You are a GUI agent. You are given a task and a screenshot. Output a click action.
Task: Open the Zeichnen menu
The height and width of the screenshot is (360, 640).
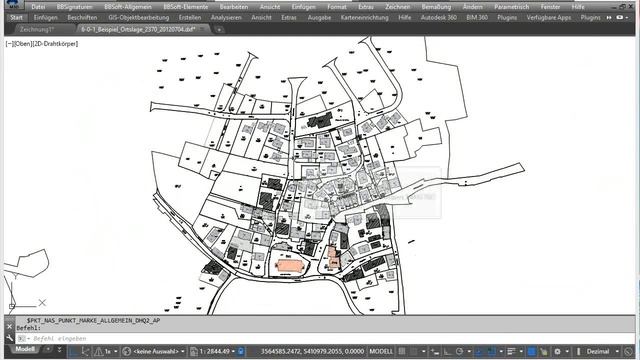pyautogui.click(x=398, y=7)
